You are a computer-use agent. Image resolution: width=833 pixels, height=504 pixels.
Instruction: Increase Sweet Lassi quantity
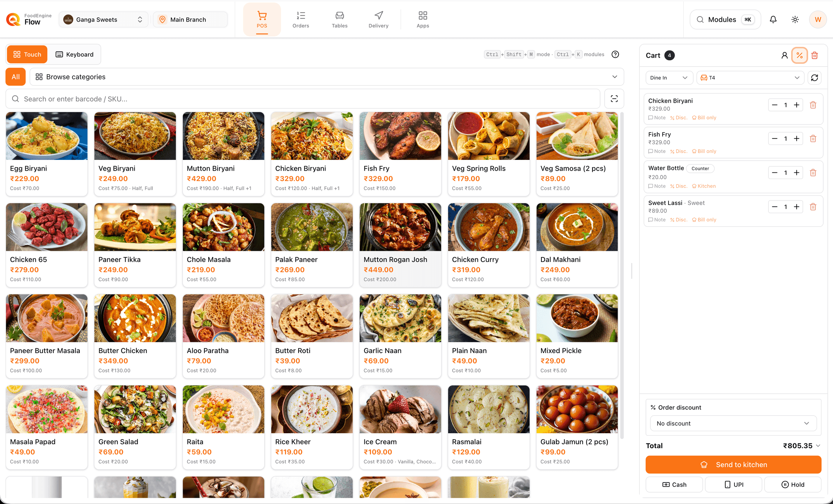[x=797, y=207]
